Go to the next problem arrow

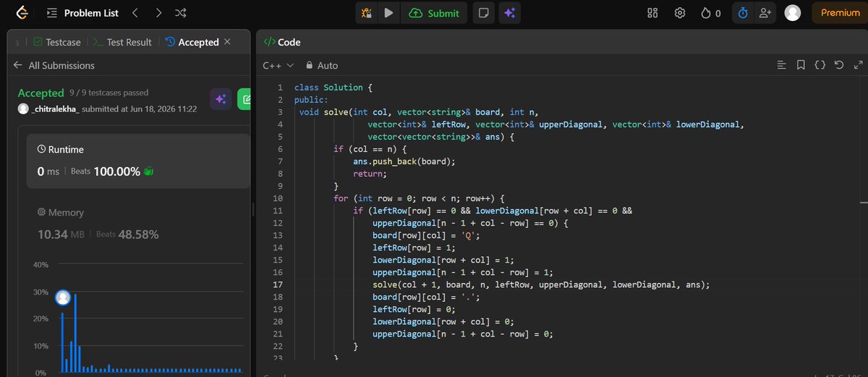coord(158,13)
